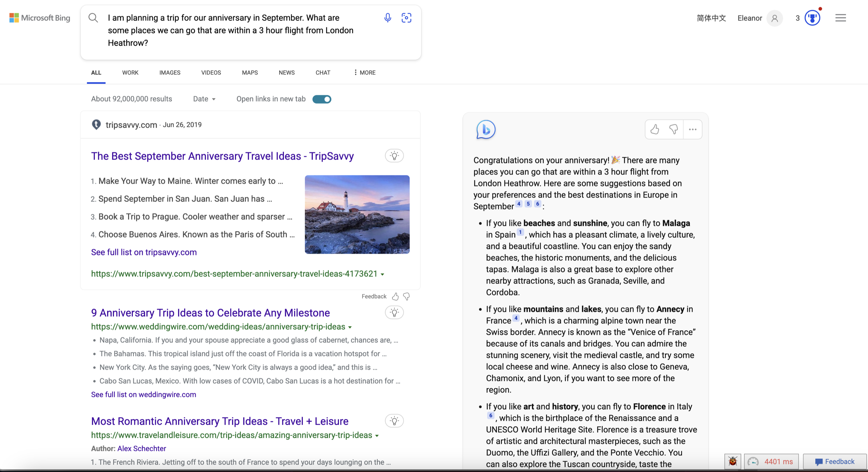Open visual search camera icon
This screenshot has width=868, height=472.
(x=406, y=18)
